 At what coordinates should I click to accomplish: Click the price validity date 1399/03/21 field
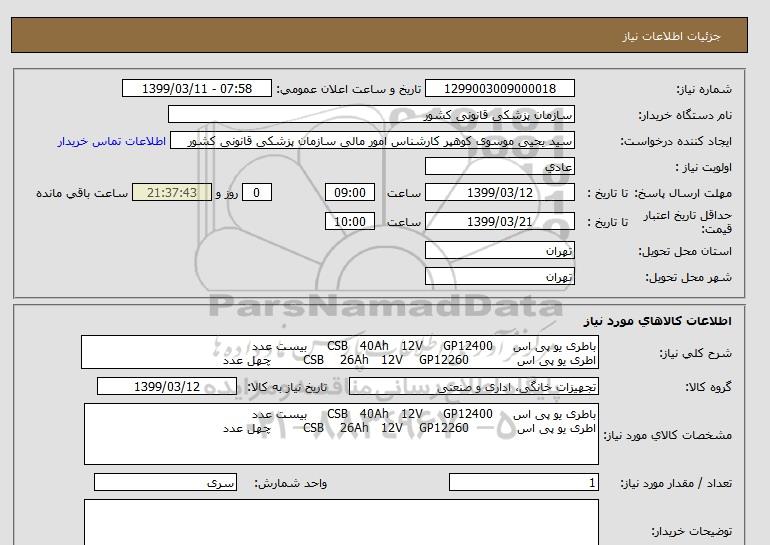point(499,221)
